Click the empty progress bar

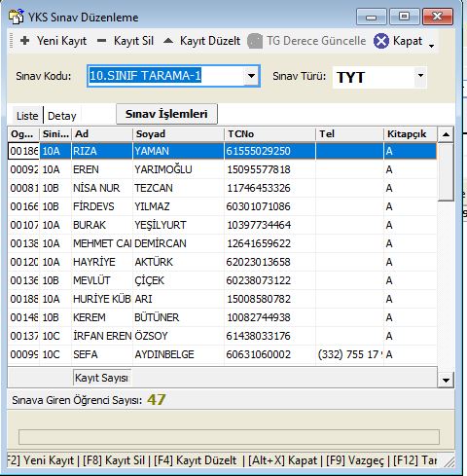(229, 437)
